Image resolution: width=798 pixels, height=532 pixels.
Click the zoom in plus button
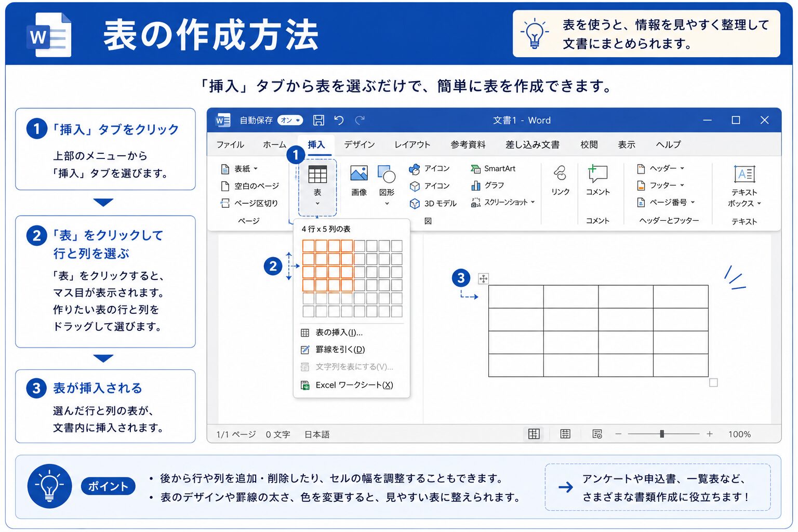pos(710,434)
